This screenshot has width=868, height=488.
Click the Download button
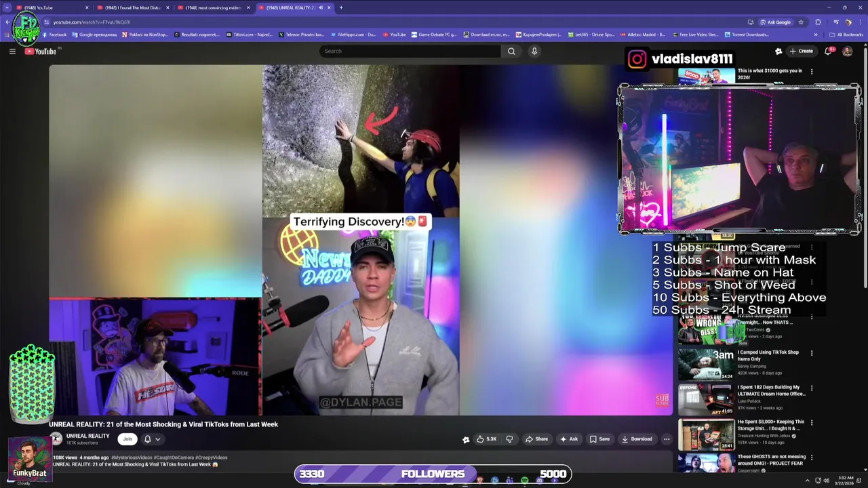(x=637, y=439)
